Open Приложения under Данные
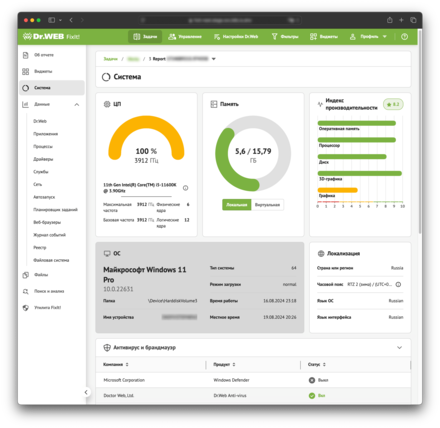 click(x=46, y=134)
